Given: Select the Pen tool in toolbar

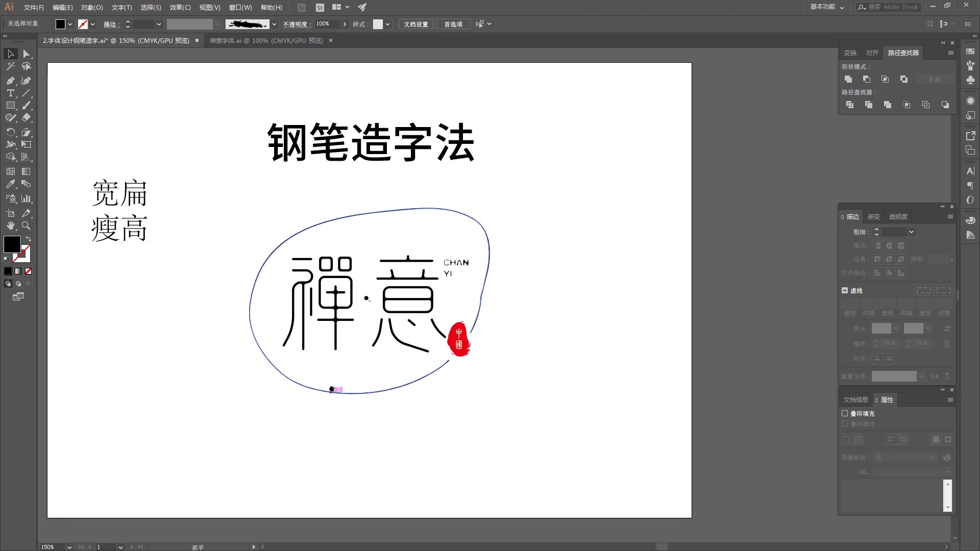Looking at the screenshot, I should [x=10, y=81].
